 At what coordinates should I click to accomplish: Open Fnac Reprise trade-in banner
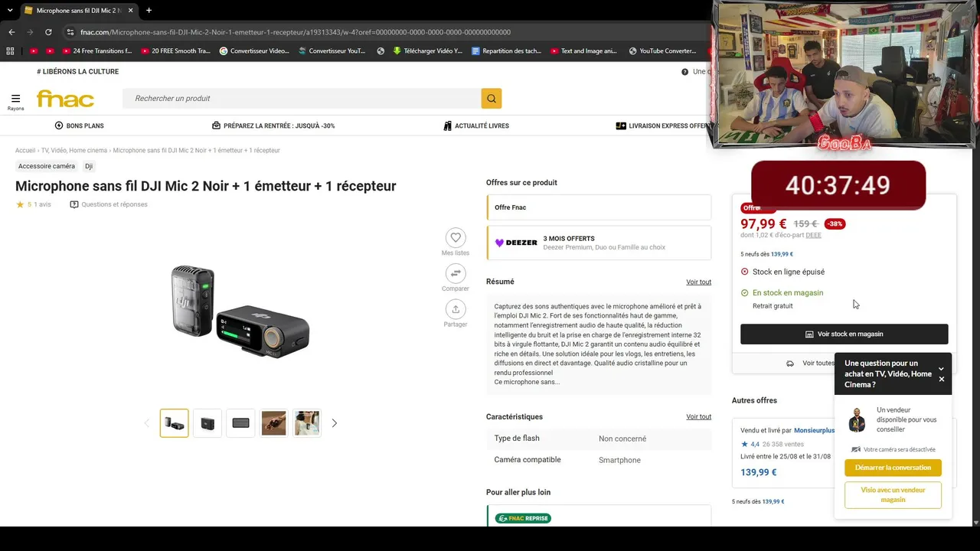point(523,518)
